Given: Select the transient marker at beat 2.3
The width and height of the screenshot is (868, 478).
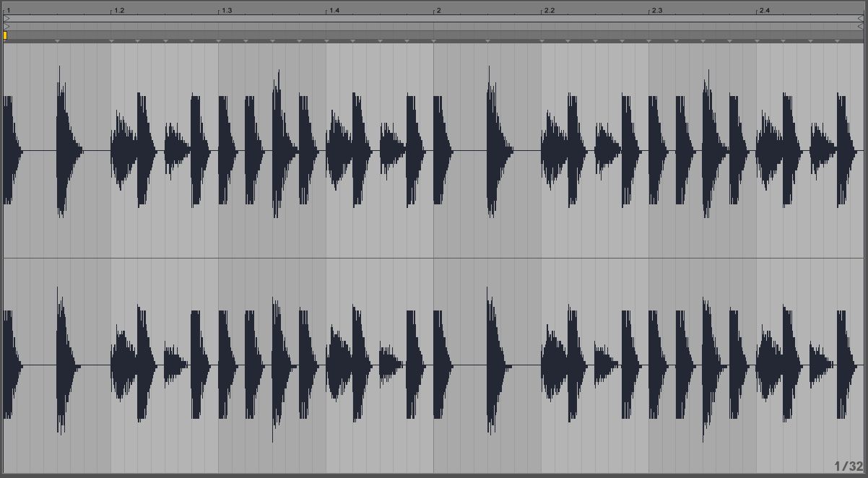Looking at the screenshot, I should click(649, 41).
